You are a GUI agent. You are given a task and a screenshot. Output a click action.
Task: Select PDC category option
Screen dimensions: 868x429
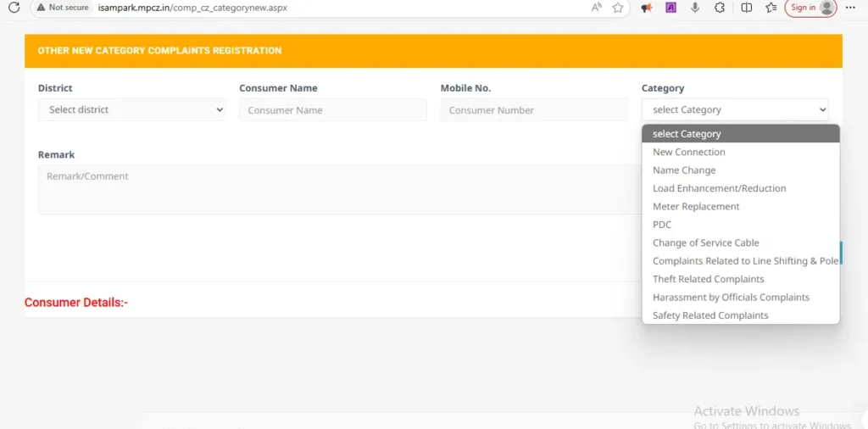pyautogui.click(x=741, y=225)
